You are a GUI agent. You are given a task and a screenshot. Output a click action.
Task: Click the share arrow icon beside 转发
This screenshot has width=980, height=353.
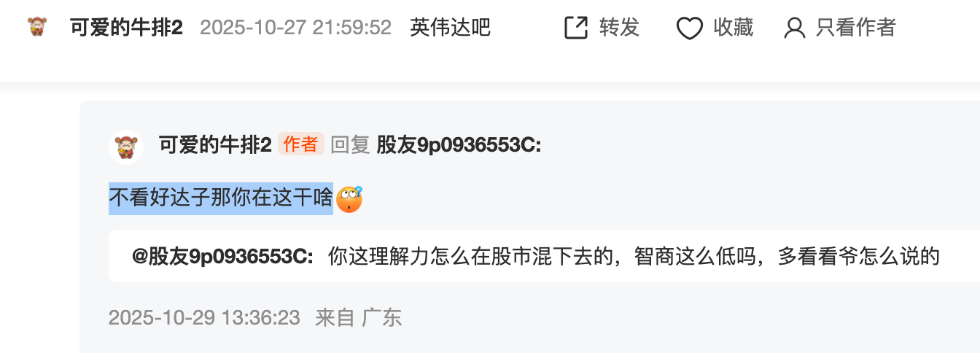pos(576,28)
